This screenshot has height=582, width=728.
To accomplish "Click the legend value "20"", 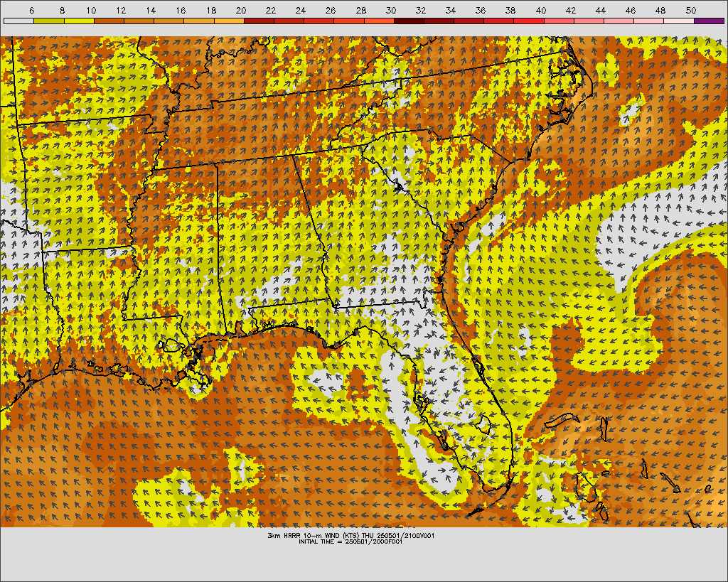I will point(240,10).
